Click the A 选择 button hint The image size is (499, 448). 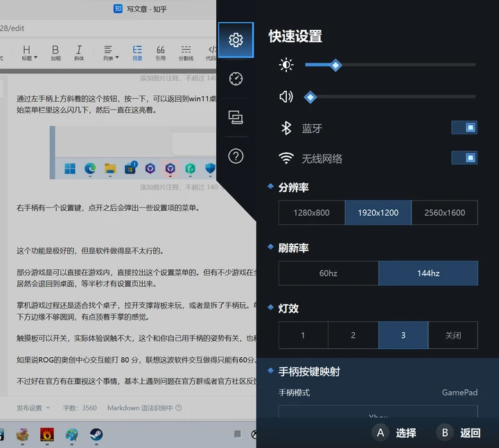point(394,433)
